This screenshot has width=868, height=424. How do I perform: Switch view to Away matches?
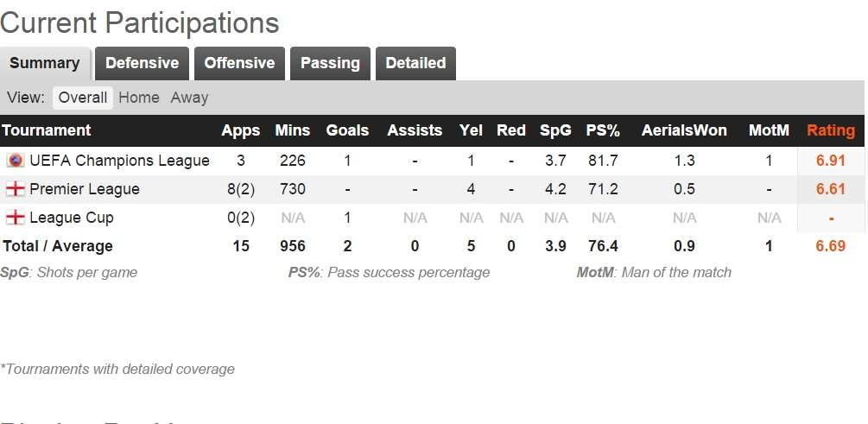[x=189, y=98]
